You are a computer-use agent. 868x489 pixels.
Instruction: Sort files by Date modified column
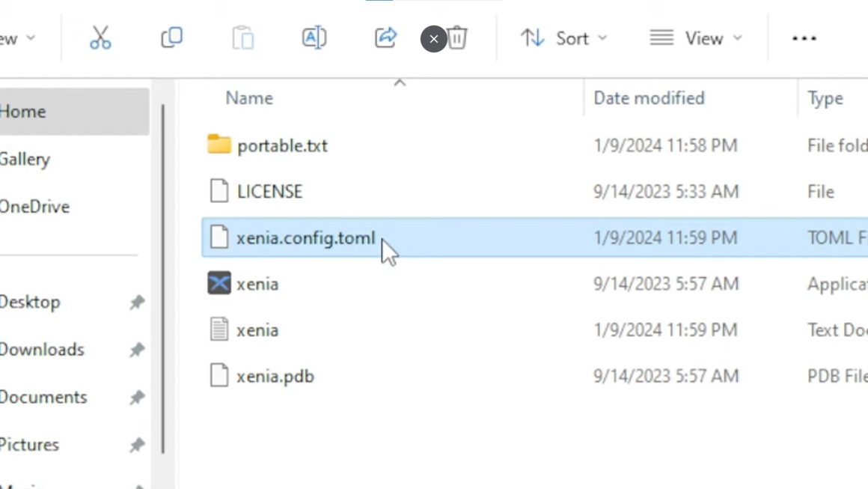click(x=649, y=98)
